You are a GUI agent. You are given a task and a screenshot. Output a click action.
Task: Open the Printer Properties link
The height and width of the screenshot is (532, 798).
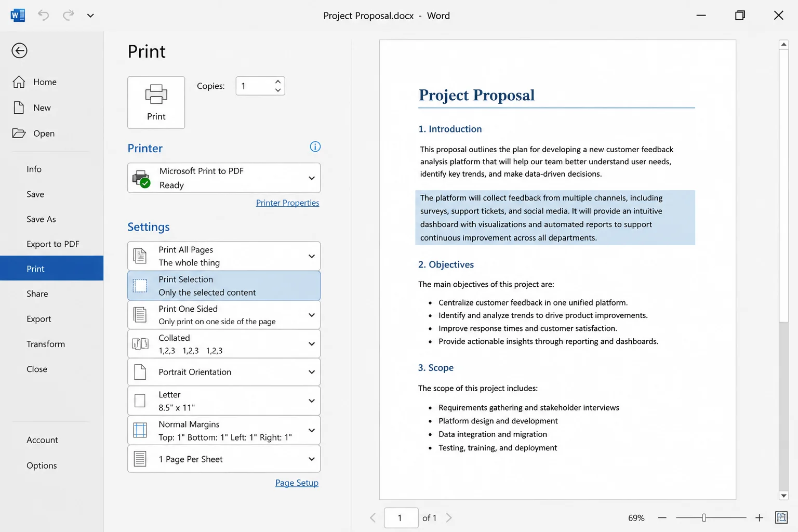tap(288, 203)
